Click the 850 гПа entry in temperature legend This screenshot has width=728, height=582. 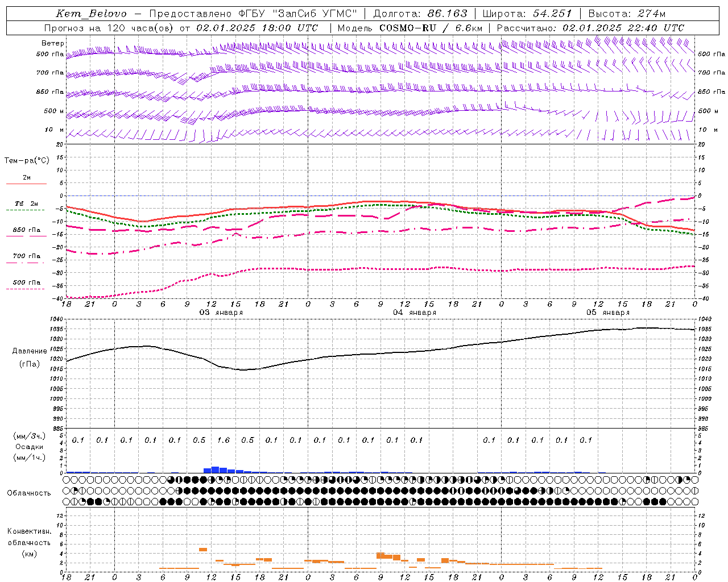26,230
